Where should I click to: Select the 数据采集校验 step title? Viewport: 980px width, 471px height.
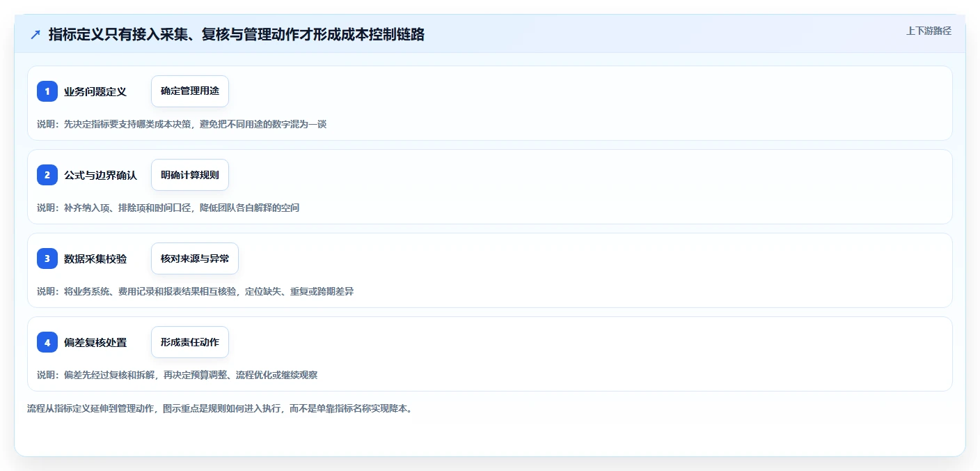click(x=95, y=258)
